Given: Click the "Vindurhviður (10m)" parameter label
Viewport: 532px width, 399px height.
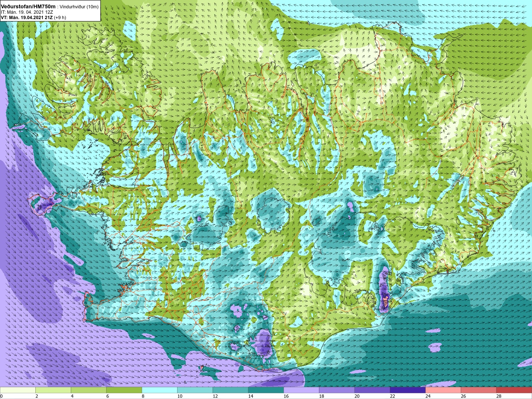Looking at the screenshot, I should tap(79, 7).
